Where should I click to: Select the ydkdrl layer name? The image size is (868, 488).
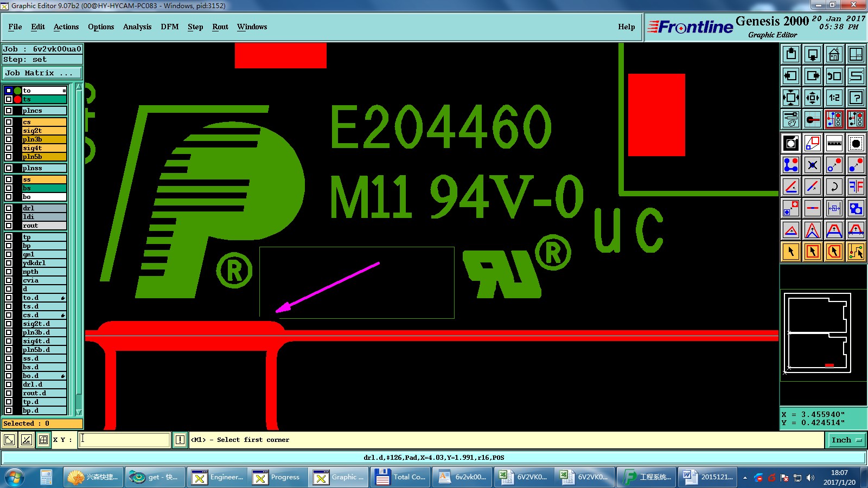pyautogui.click(x=44, y=263)
